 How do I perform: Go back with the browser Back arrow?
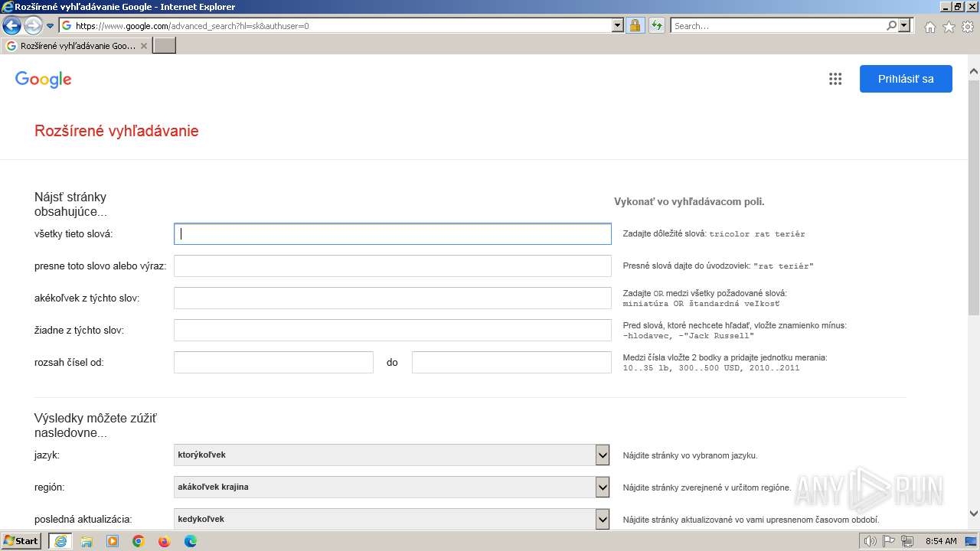(x=11, y=25)
